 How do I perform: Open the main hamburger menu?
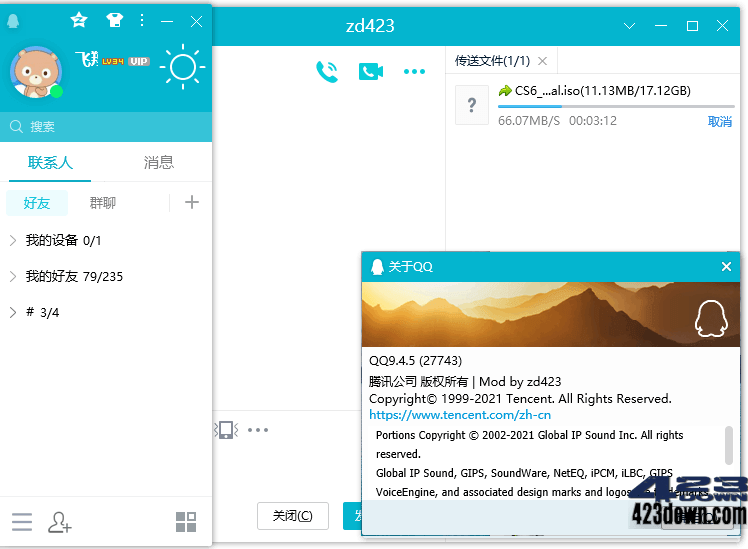[x=22, y=522]
